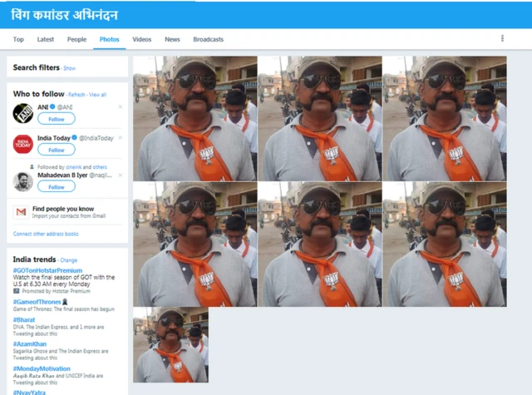Click the 'cineink' follower link
This screenshot has width=532, height=395.
tap(74, 167)
